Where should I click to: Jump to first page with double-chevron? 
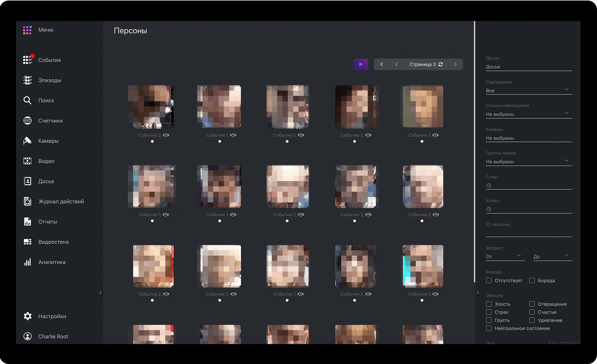pos(381,64)
